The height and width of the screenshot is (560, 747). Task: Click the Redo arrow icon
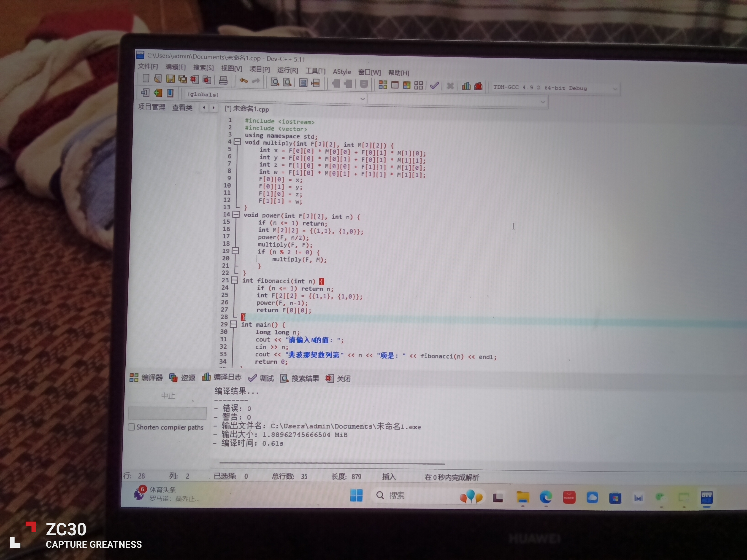coord(256,81)
